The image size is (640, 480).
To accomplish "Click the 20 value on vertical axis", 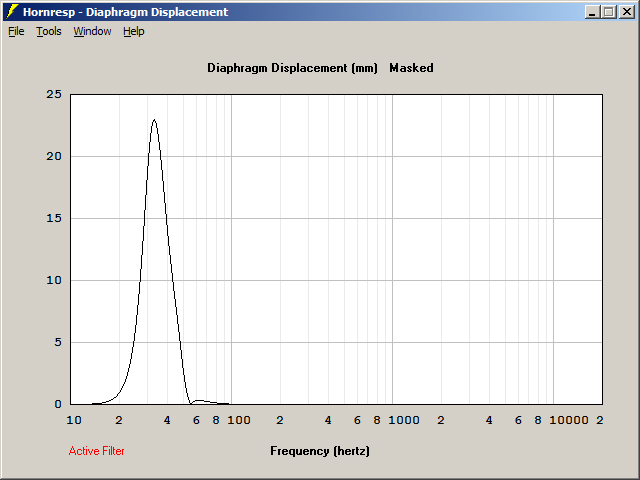I will point(54,156).
